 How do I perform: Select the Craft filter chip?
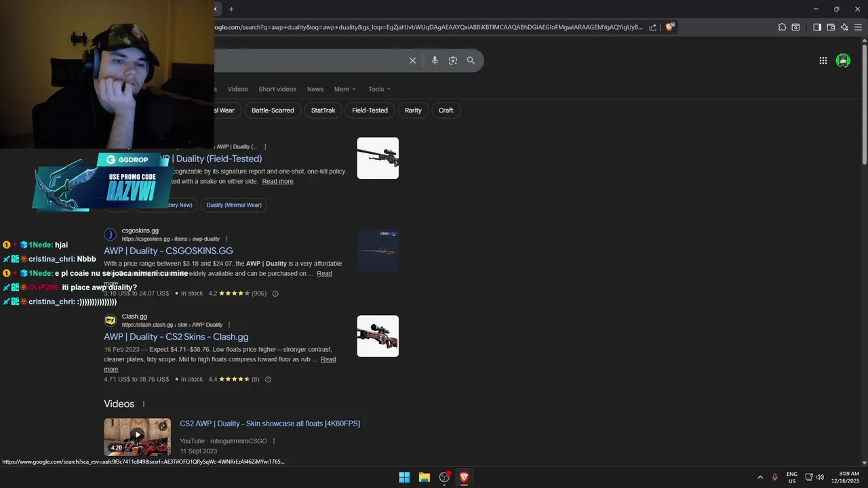coord(446,110)
